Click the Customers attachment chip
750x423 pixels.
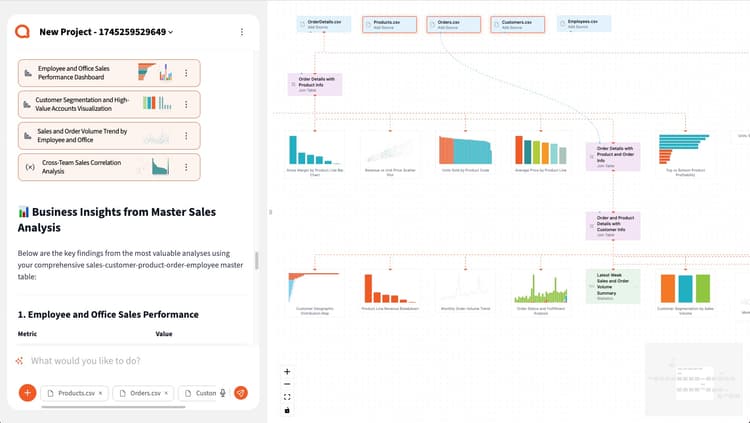tap(199, 393)
